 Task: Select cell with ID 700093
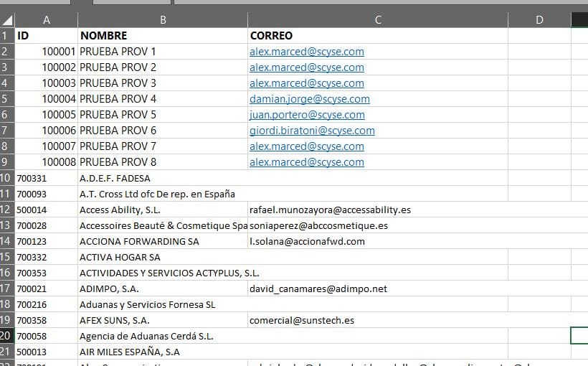[x=46, y=194]
